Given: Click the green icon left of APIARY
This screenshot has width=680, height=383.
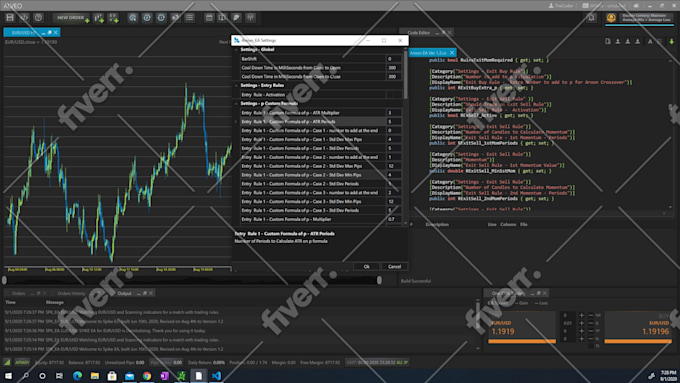Looking at the screenshot, I should pos(7,362).
